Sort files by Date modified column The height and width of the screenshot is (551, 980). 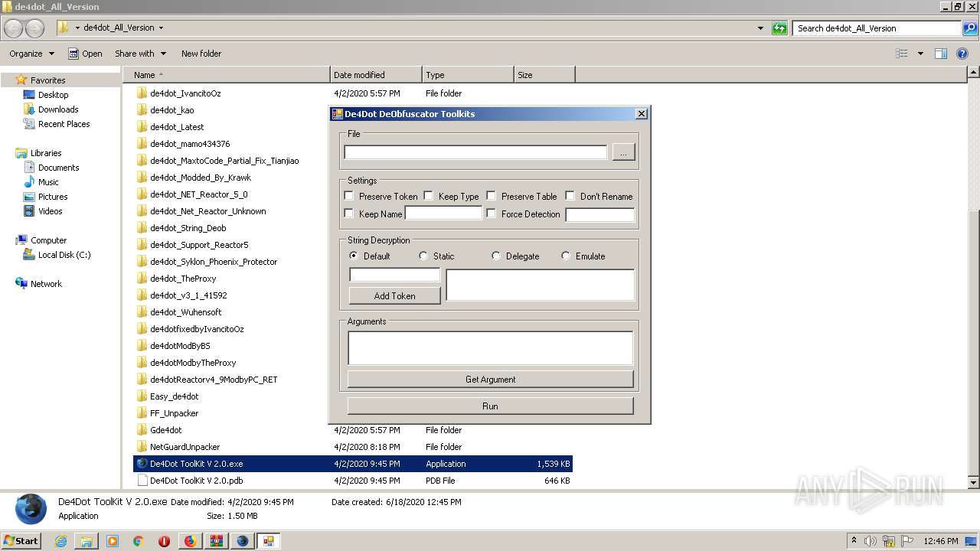point(376,75)
